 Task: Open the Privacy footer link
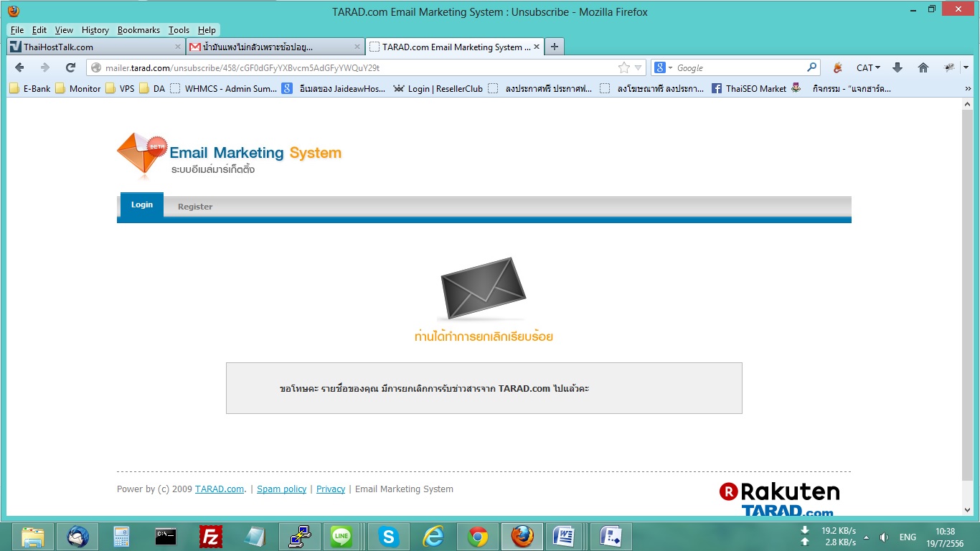pos(331,489)
